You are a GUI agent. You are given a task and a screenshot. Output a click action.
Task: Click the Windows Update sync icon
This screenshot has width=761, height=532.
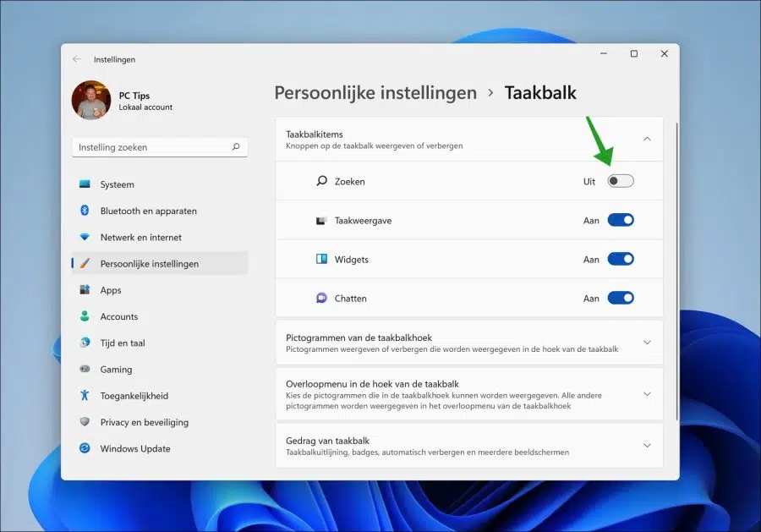[x=85, y=448]
